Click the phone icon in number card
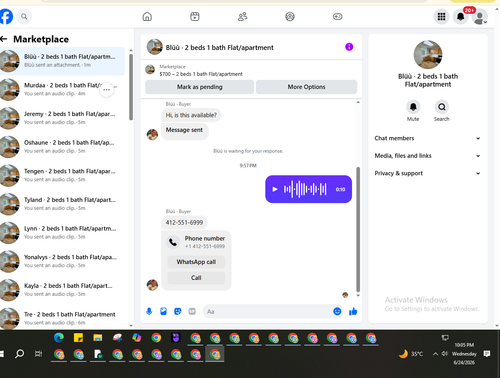The height and width of the screenshot is (378, 500). (x=173, y=242)
